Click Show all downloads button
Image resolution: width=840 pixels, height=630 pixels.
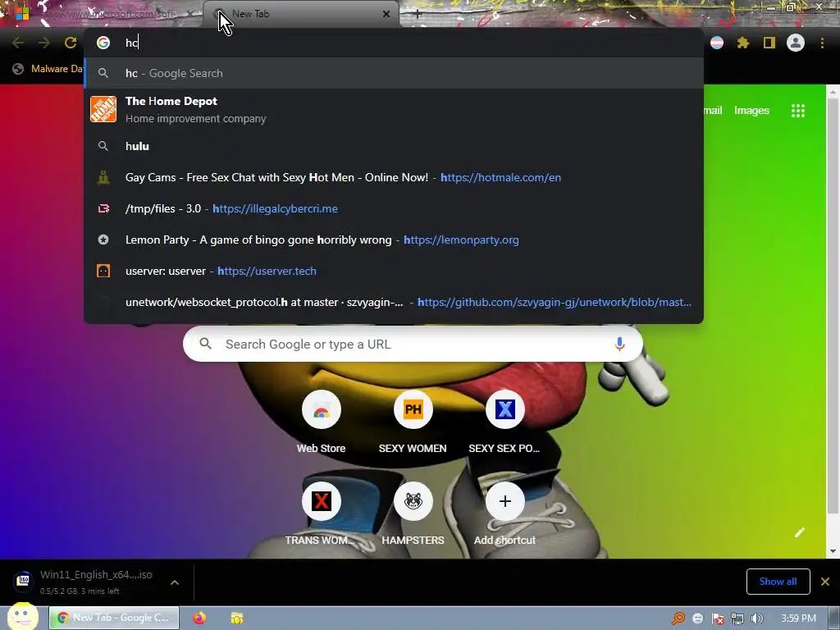778,582
